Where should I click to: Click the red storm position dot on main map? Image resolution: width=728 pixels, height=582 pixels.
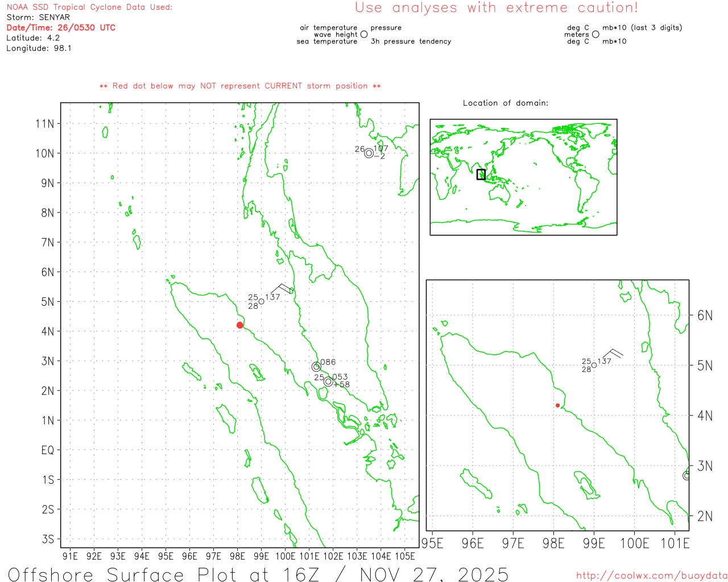point(240,325)
